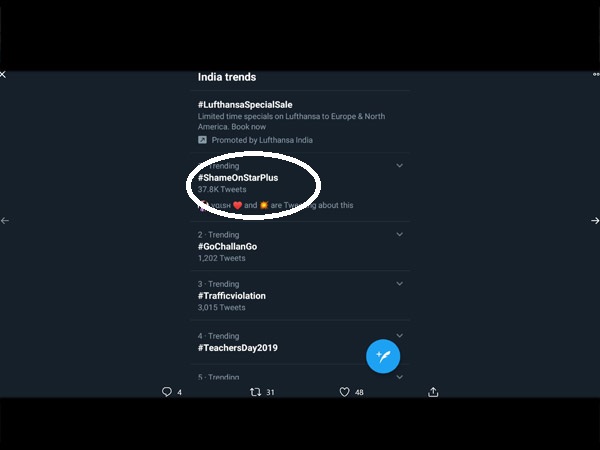This screenshot has width=600, height=450.
Task: Open the #Trafficviolation hashtag
Action: pos(232,296)
